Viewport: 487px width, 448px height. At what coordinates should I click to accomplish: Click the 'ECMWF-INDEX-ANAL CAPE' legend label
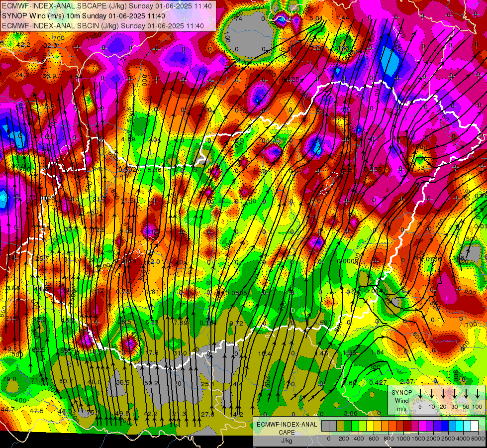point(287,428)
